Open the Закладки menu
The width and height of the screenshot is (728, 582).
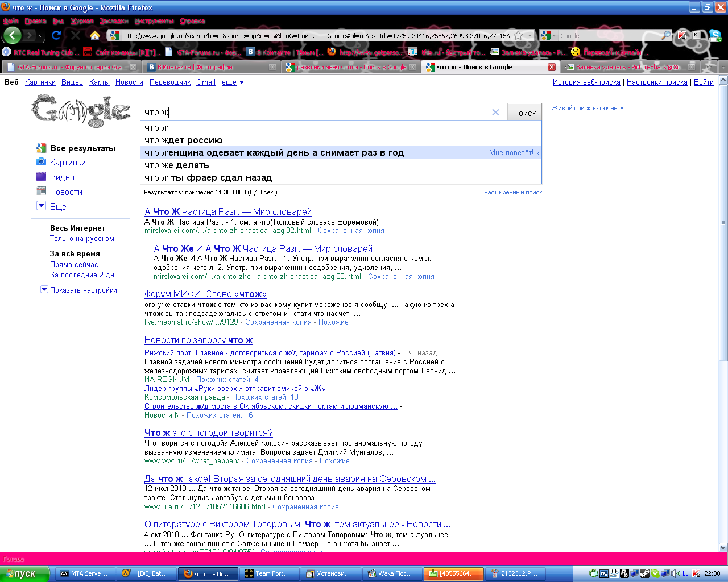pyautogui.click(x=114, y=21)
